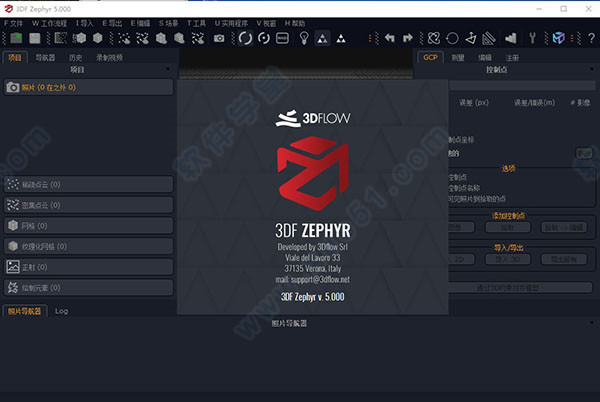Click the question mark help icon
This screenshot has height=402, width=600.
[591, 38]
